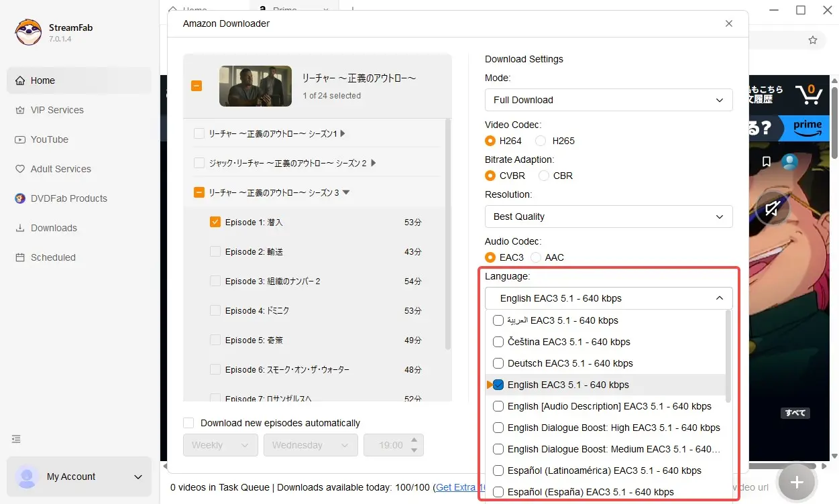Increase time with stepper up arrow
Image resolution: width=839 pixels, height=504 pixels.
point(414,440)
